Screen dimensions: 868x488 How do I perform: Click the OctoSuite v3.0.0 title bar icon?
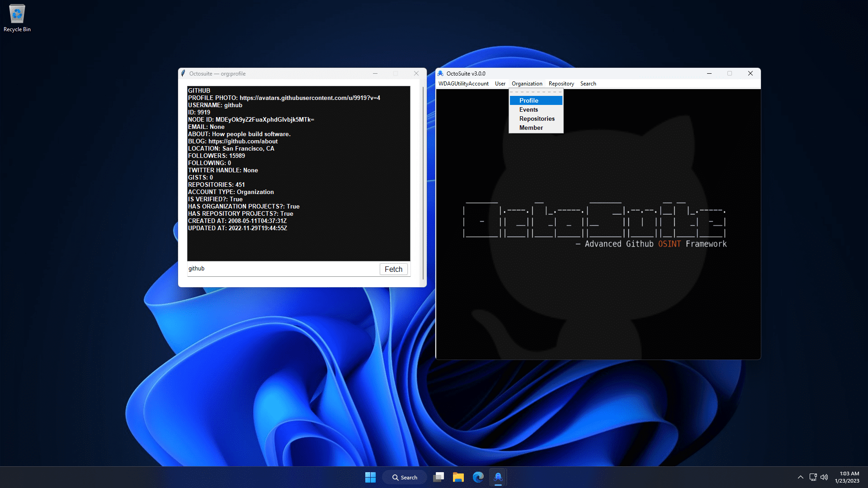click(x=440, y=73)
